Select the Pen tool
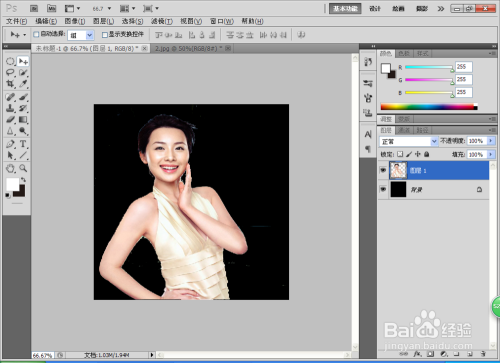 pyautogui.click(x=10, y=144)
